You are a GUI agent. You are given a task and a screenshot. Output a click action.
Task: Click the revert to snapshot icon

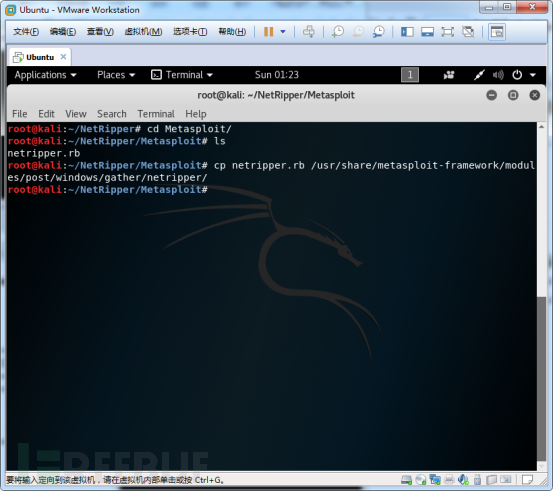pos(358,31)
